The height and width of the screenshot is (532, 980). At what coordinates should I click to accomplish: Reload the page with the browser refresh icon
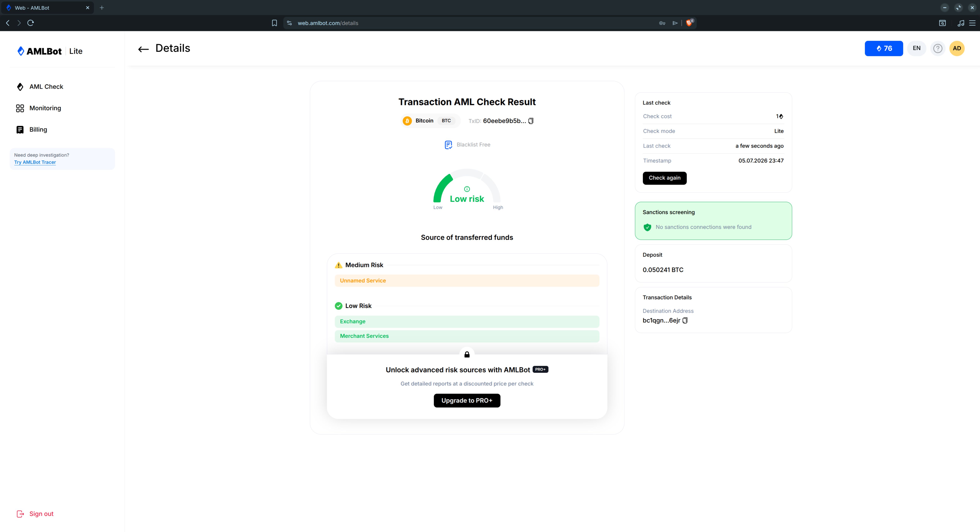[x=30, y=23]
